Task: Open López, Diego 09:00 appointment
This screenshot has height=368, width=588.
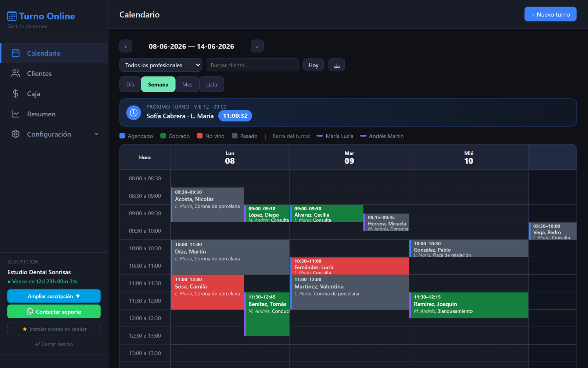Action: pyautogui.click(x=267, y=213)
